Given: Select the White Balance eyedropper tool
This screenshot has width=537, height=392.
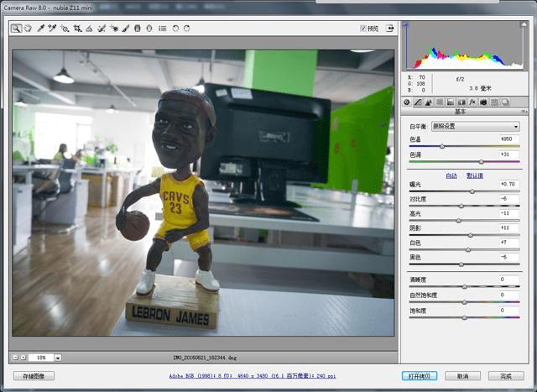Looking at the screenshot, I should pos(41,29).
